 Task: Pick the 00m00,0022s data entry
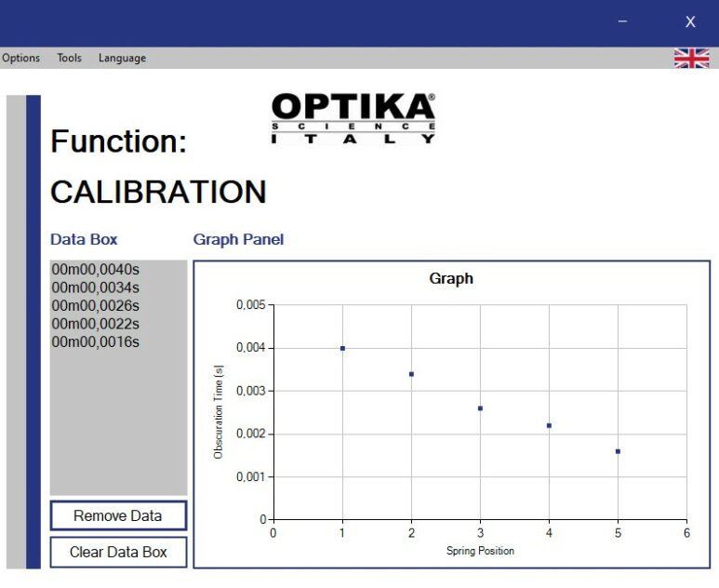point(95,324)
